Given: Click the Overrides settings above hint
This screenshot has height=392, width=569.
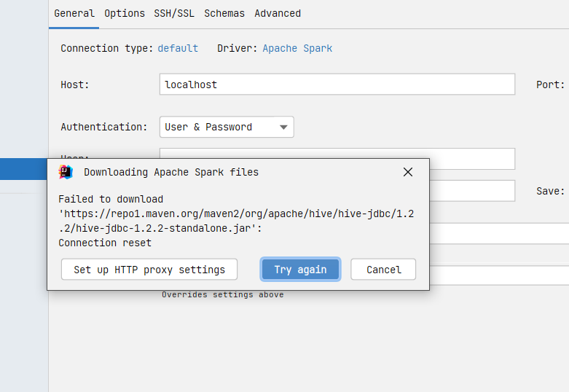Looking at the screenshot, I should click(x=223, y=294).
